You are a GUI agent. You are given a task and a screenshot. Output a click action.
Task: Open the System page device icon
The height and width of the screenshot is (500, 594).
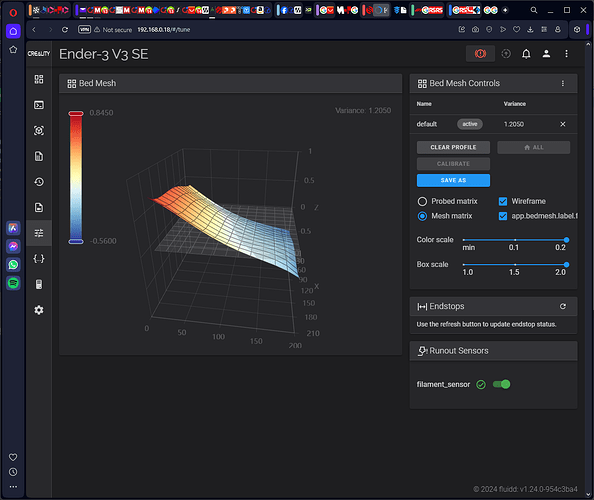[39, 284]
